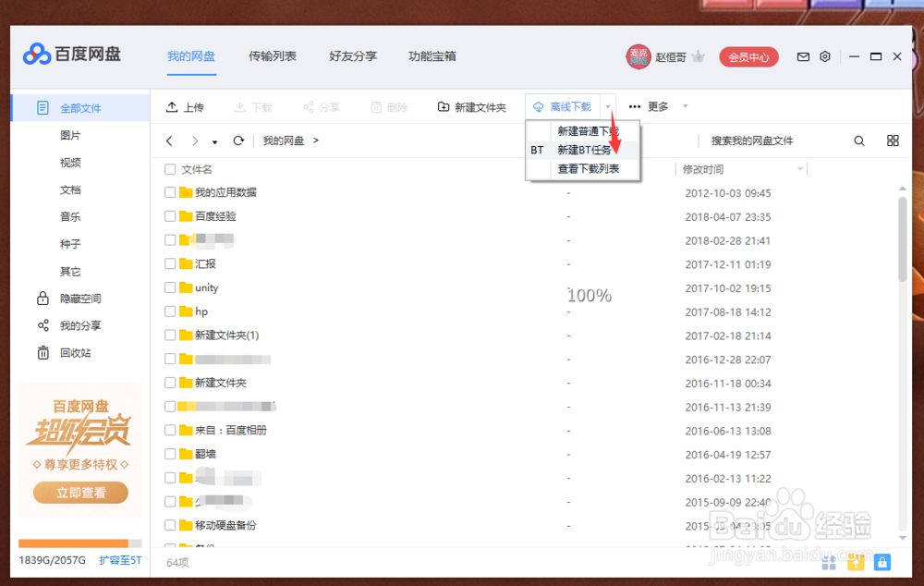The image size is (924, 586).
Task: Click the username 赵恒哥
Action: tap(671, 57)
